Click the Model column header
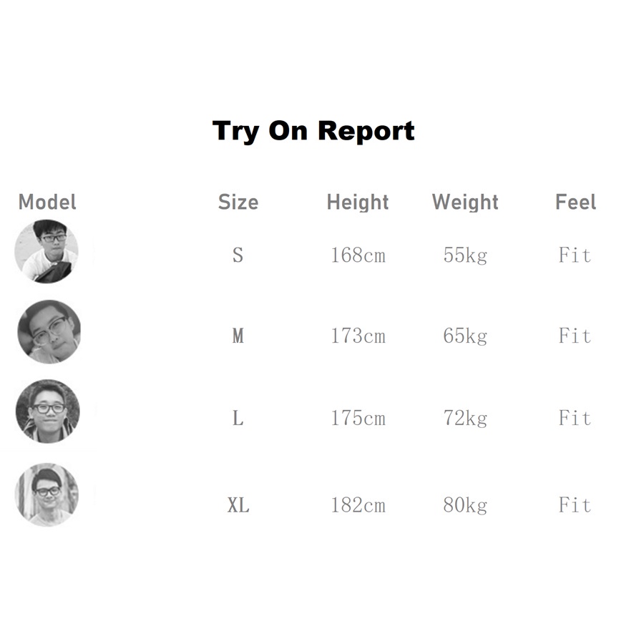 click(x=47, y=203)
